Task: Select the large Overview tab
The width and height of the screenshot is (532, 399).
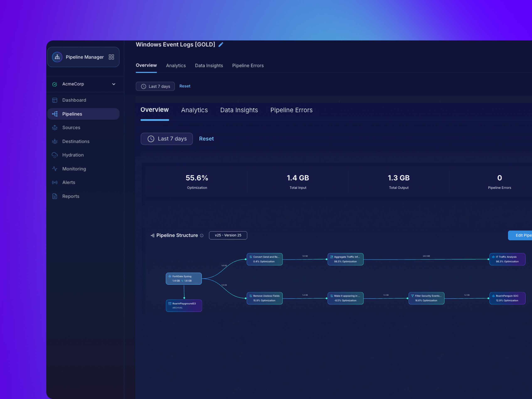Action: (155, 110)
